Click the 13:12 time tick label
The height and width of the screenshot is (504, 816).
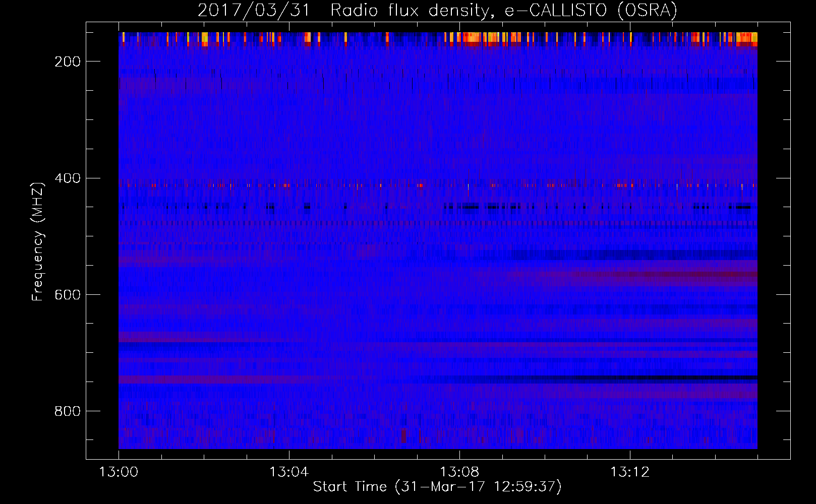pos(630,472)
